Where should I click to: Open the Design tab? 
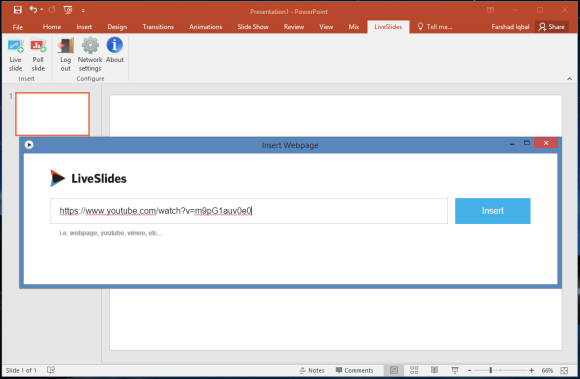click(117, 27)
